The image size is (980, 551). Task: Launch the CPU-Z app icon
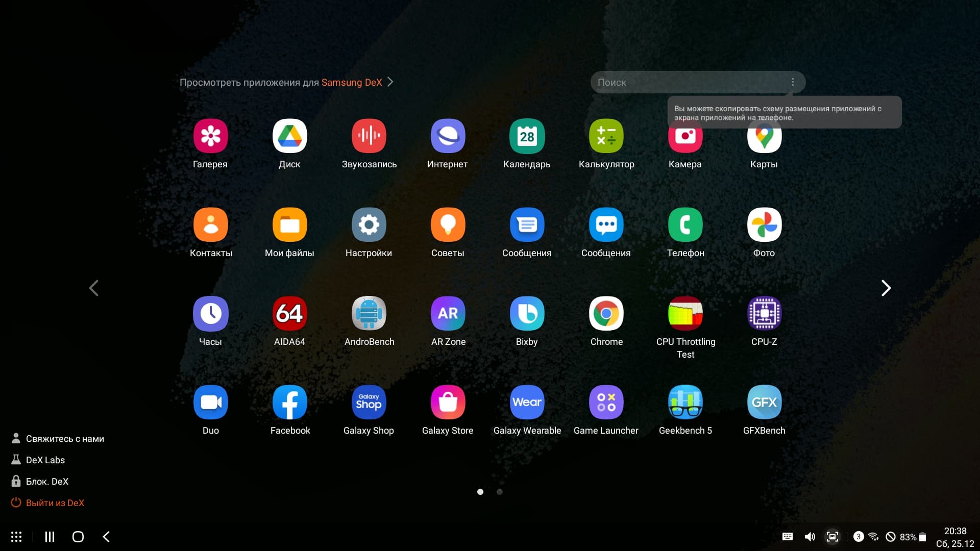[x=764, y=314]
